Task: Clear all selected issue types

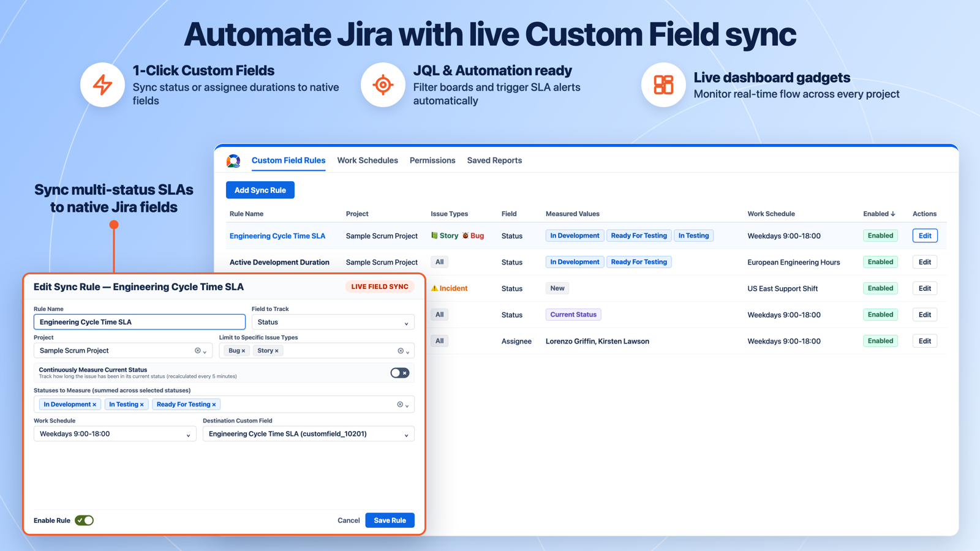Action: (x=400, y=351)
